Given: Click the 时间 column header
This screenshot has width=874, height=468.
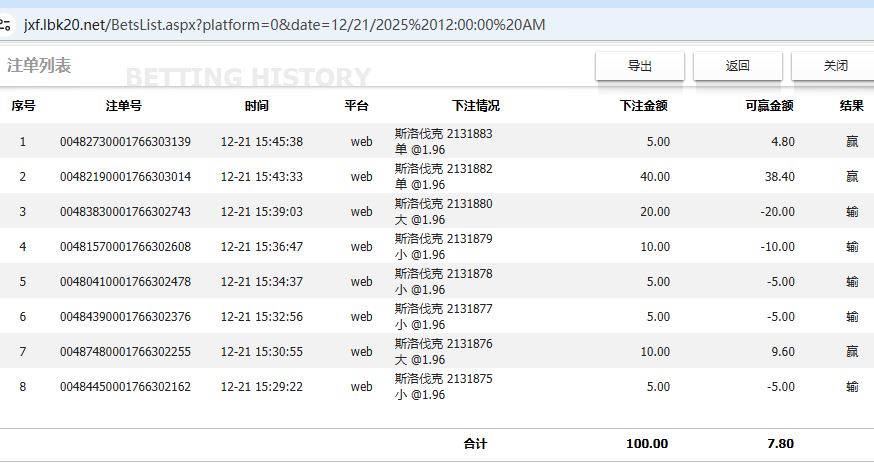Looking at the screenshot, I should tap(256, 105).
